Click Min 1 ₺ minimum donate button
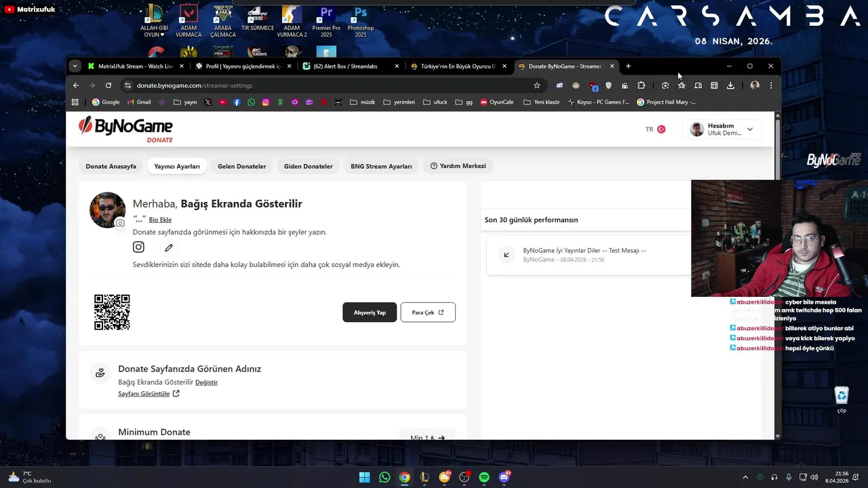The height and width of the screenshot is (488, 868). (427, 437)
